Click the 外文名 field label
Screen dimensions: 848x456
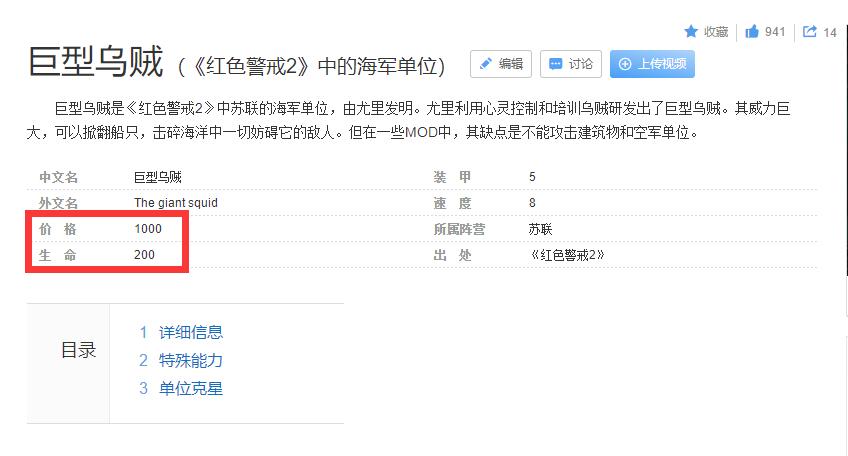point(58,203)
